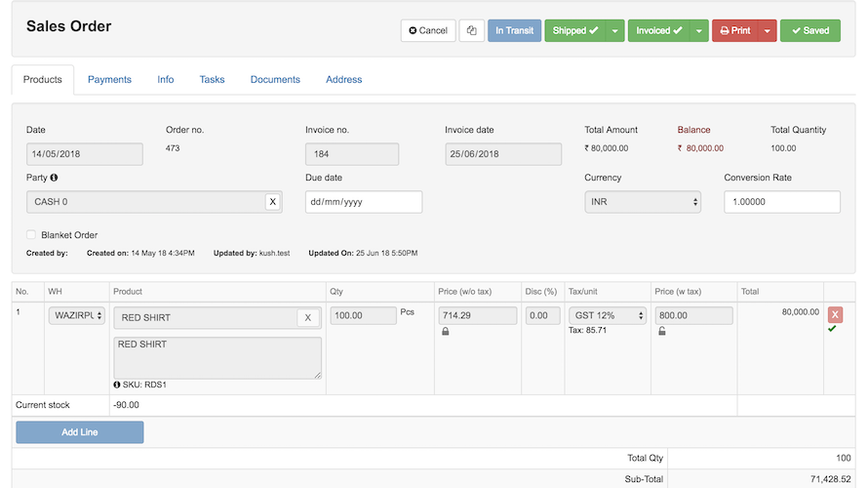The width and height of the screenshot is (868, 488).
Task: Click the Updated by kush.test text
Action: [252, 253]
